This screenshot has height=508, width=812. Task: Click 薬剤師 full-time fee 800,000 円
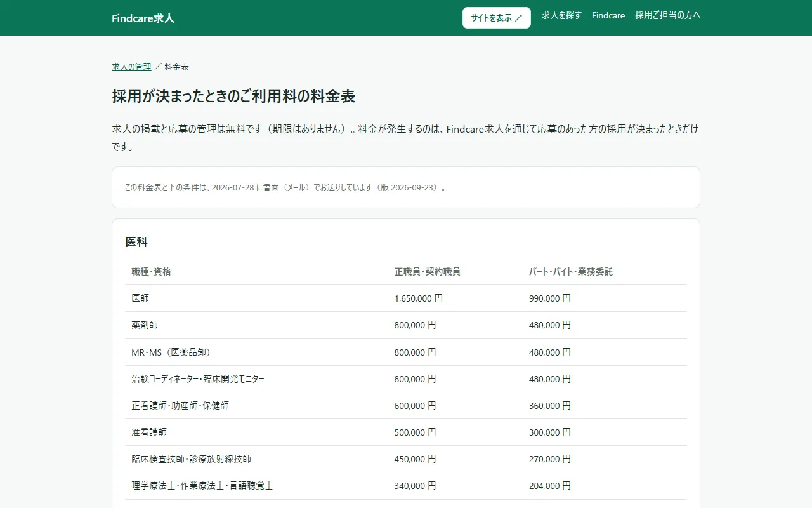pyautogui.click(x=416, y=325)
